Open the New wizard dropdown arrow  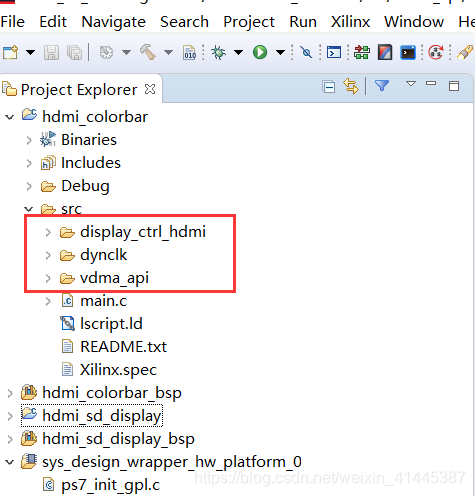(30, 52)
